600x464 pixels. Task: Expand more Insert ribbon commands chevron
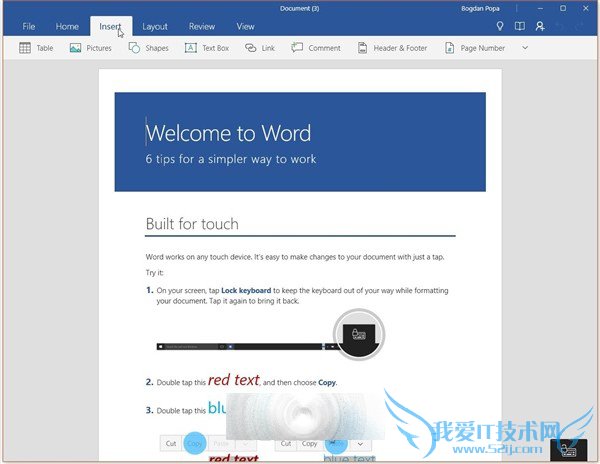(x=525, y=48)
